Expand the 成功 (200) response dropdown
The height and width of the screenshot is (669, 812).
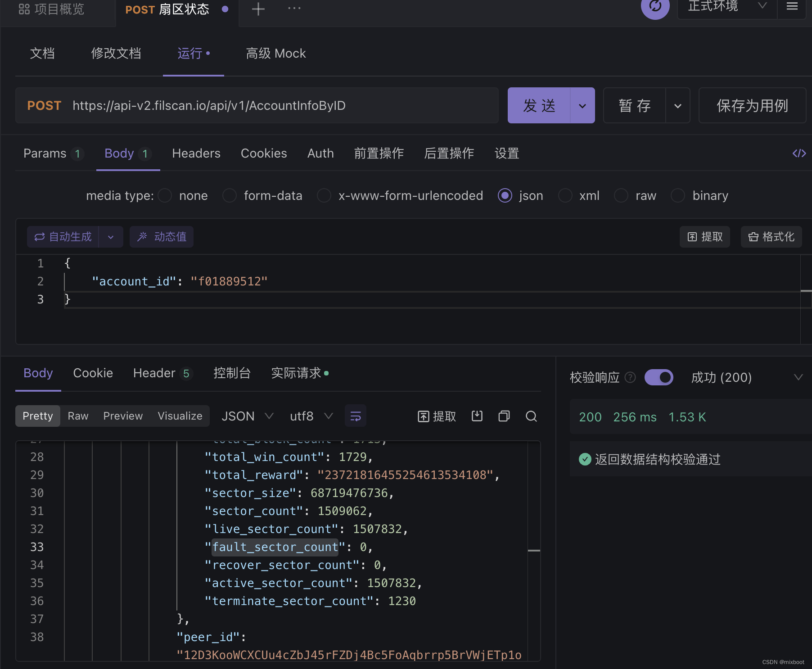(798, 377)
